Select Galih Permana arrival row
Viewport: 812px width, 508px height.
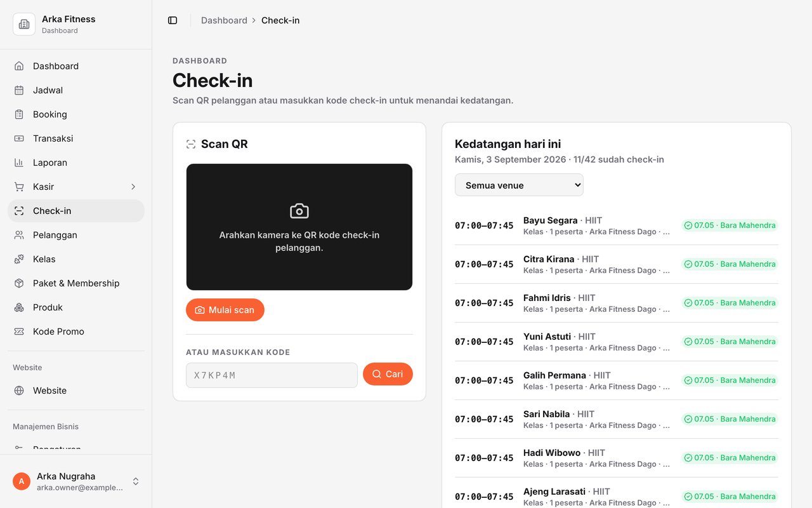click(x=617, y=380)
